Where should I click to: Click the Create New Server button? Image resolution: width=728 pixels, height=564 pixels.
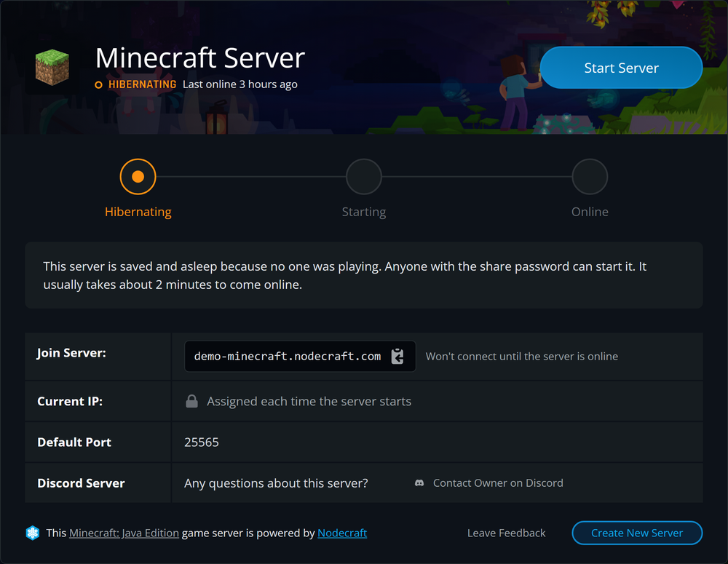point(637,533)
